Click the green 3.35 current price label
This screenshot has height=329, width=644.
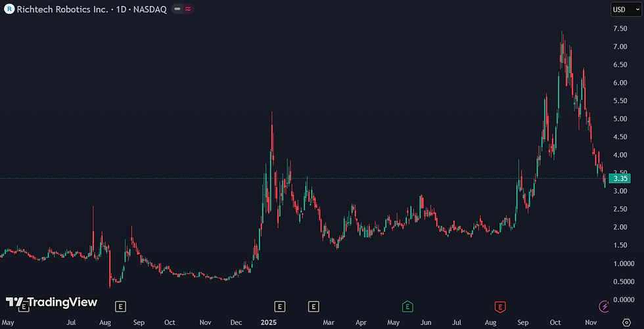coord(620,179)
